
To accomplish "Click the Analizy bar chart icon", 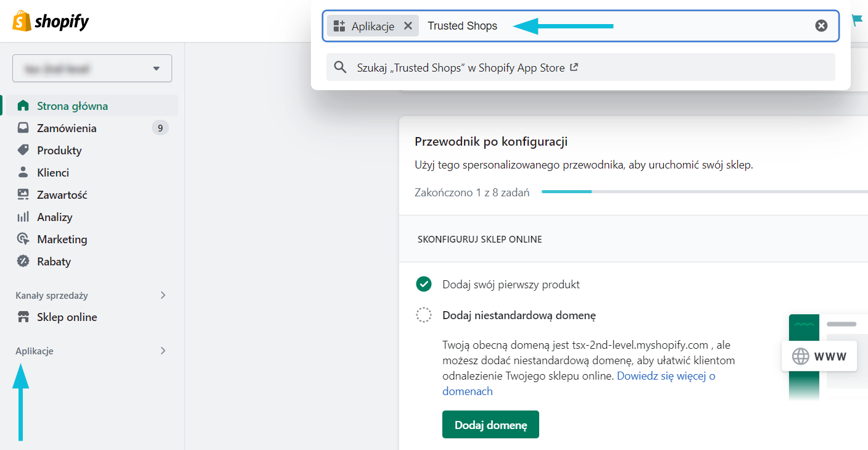I will (x=23, y=217).
